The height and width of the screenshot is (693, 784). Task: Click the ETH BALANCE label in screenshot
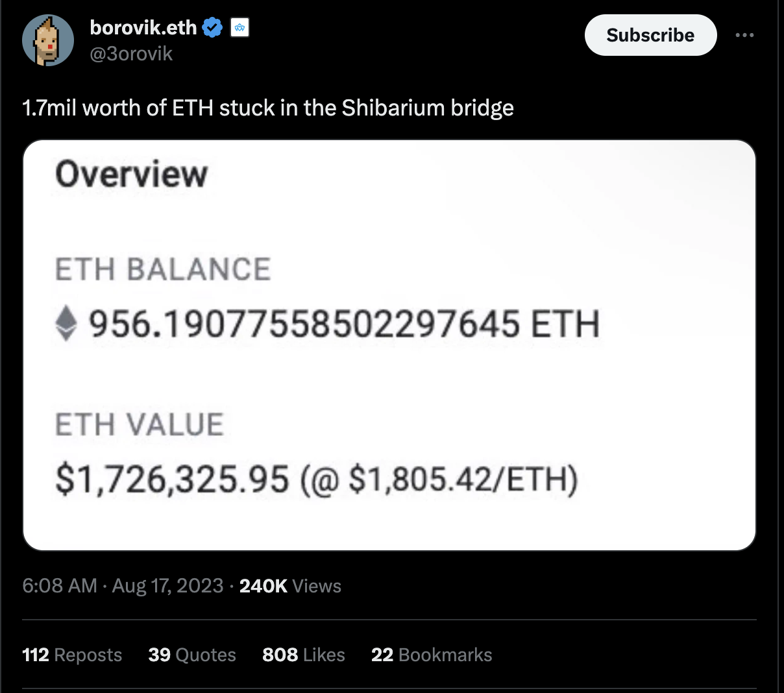163,269
